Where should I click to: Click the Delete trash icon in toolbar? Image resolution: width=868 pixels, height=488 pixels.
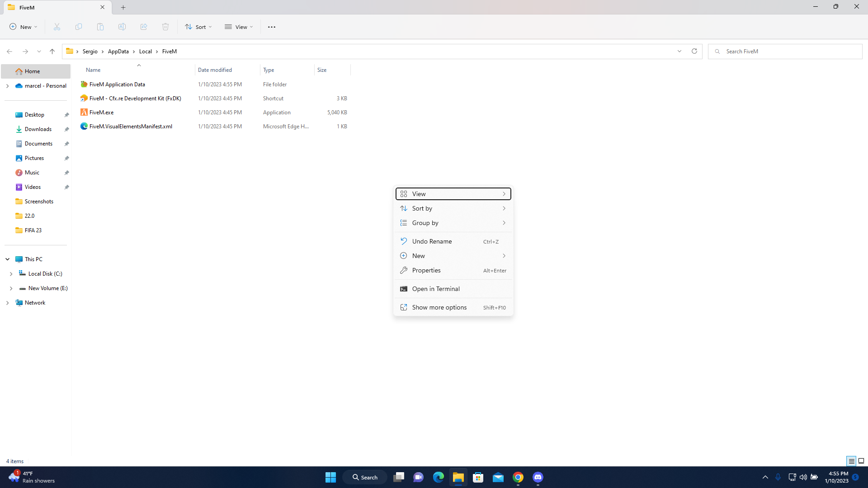[x=165, y=27]
